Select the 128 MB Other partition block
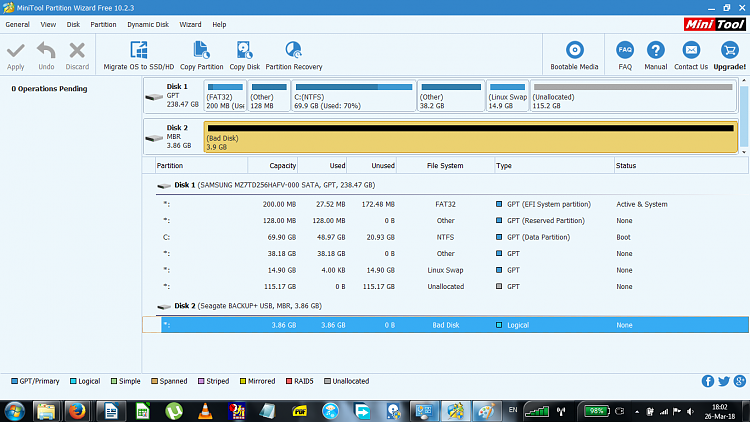The image size is (750, 422). coord(269,96)
